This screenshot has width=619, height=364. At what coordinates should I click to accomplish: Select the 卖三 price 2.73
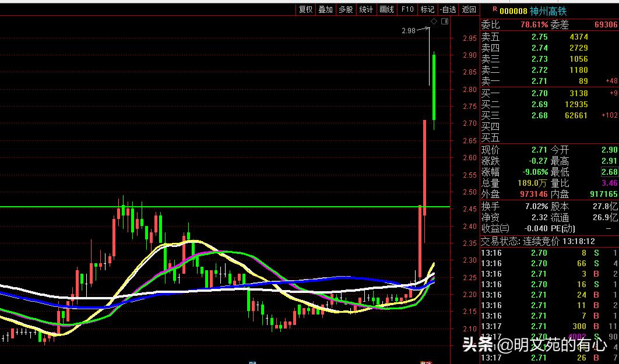pyautogui.click(x=539, y=59)
